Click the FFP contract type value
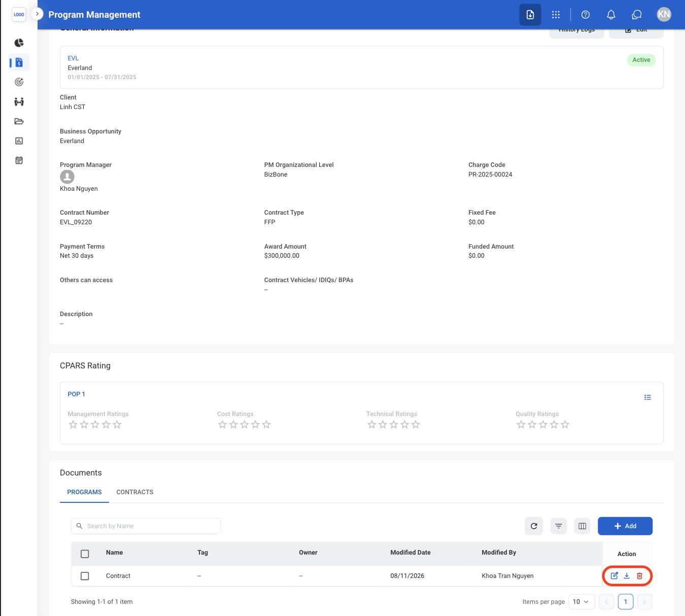This screenshot has height=616, width=685. (269, 222)
